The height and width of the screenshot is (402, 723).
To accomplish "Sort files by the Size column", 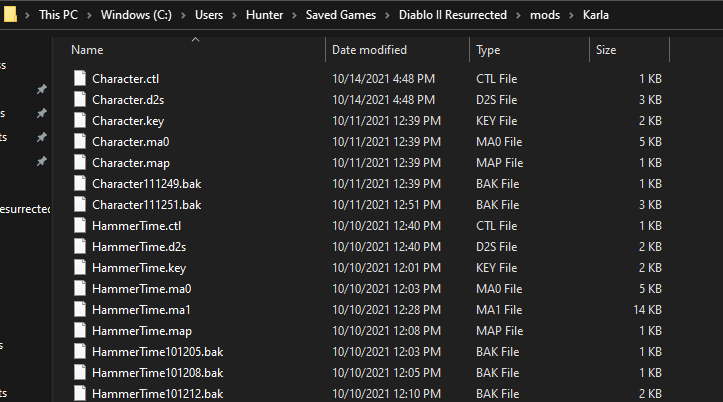I will 605,50.
